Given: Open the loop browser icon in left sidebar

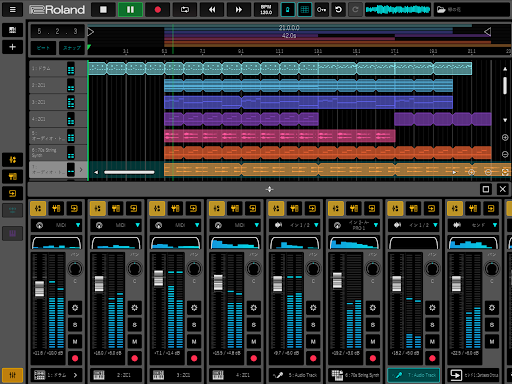Looking at the screenshot, I should coord(12,30).
